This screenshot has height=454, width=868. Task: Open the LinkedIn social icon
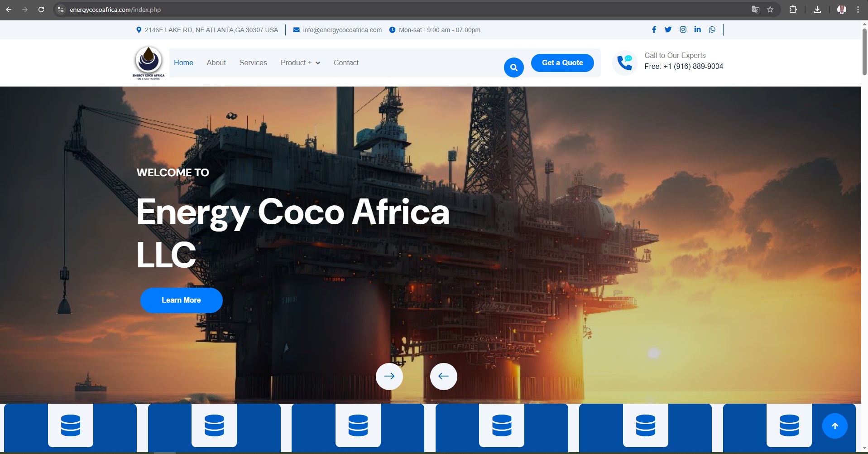697,29
